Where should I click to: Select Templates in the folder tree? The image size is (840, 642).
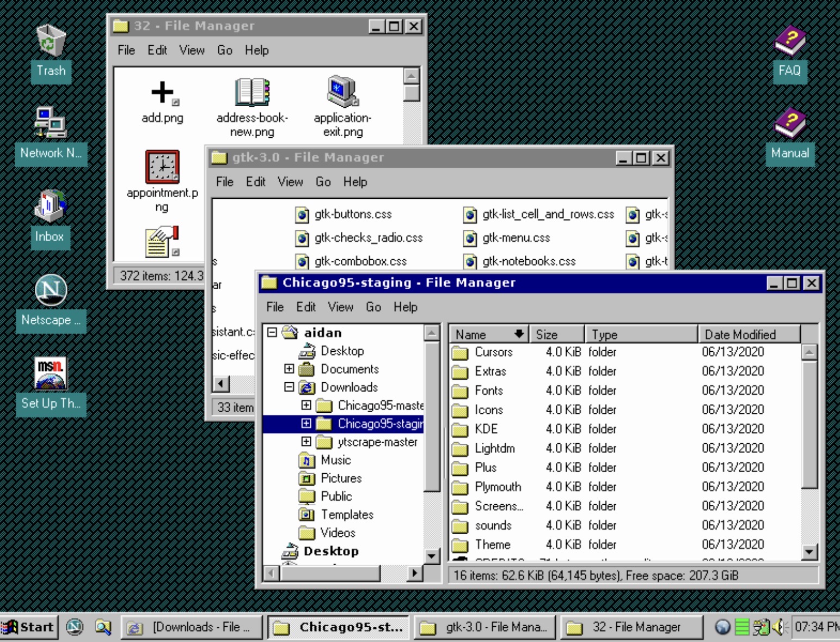click(x=336, y=515)
